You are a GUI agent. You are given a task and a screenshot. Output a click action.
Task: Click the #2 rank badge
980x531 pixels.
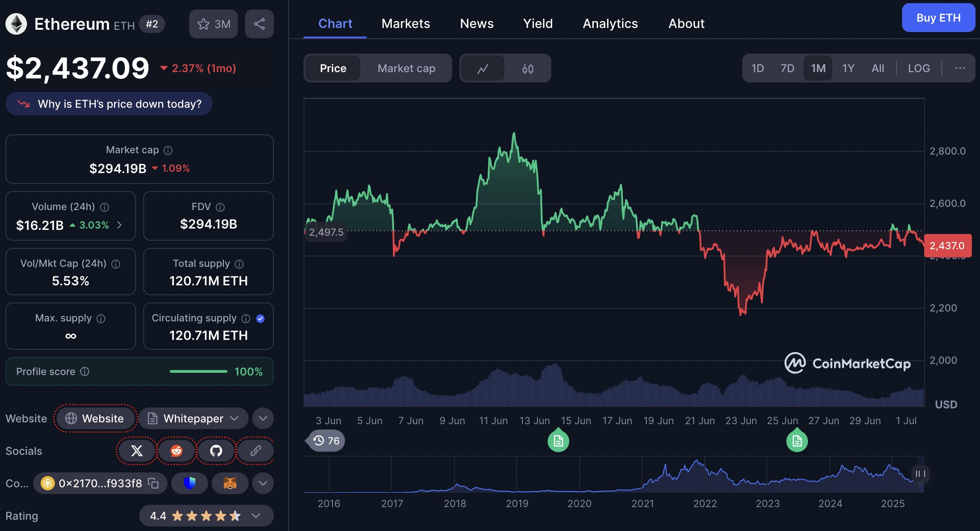pyautogui.click(x=152, y=24)
